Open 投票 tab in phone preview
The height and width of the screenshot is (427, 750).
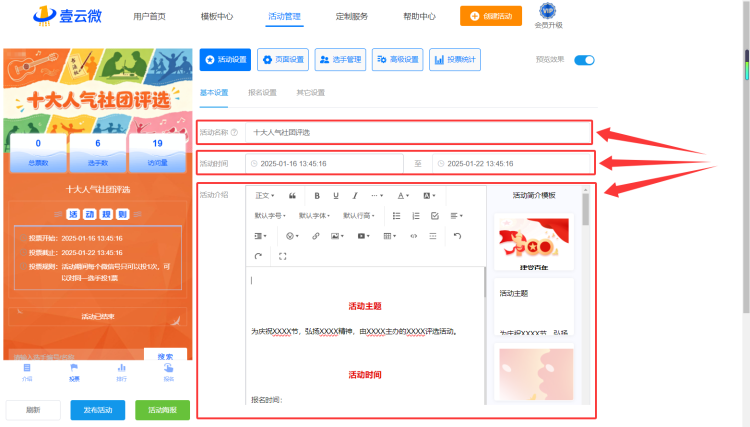74,372
